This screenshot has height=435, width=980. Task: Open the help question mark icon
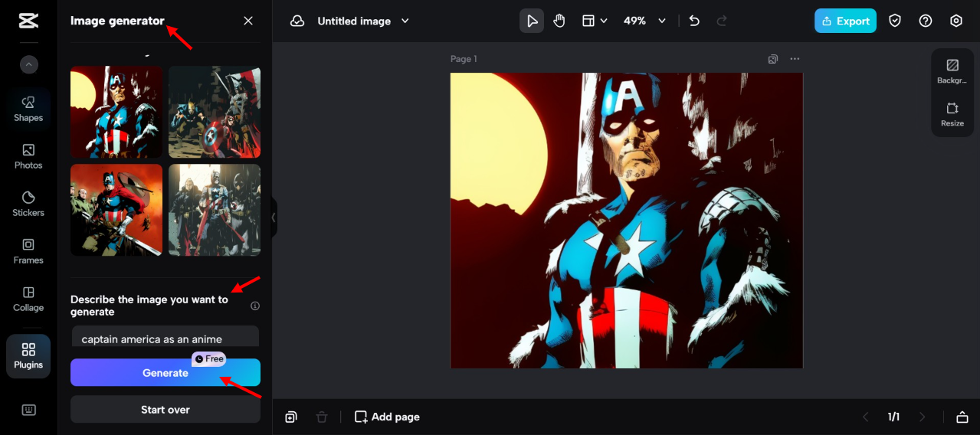tap(926, 21)
